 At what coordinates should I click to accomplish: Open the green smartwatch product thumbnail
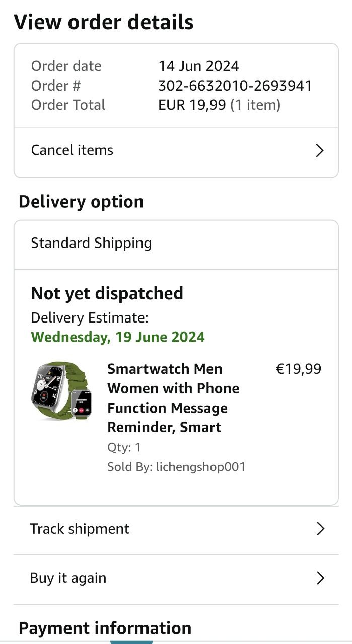pyautogui.click(x=59, y=390)
